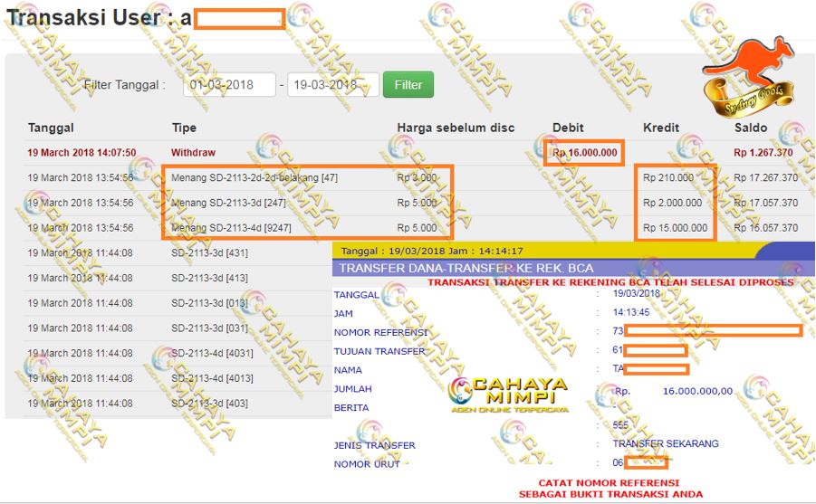Select the Menang SD-2113-2d-2d-belakang [47] entry
This screenshot has height=504, width=816.
254,178
